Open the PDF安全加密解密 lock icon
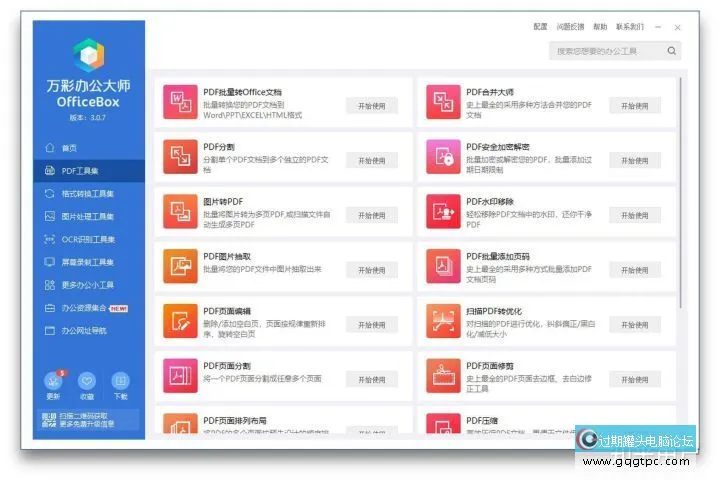 442,156
